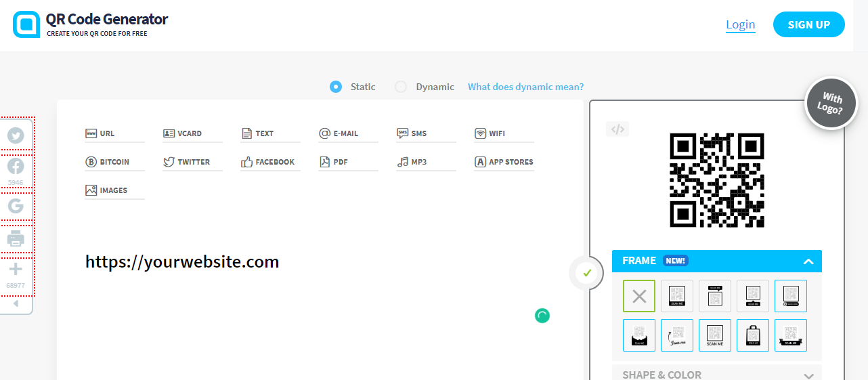Select the shopping bag QR frame

point(752,335)
